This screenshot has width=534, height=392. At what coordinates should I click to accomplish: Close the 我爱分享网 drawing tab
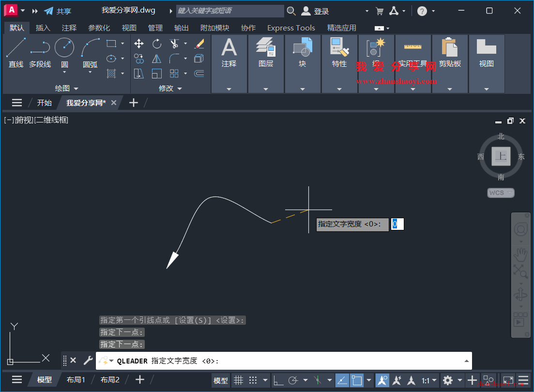[114, 103]
